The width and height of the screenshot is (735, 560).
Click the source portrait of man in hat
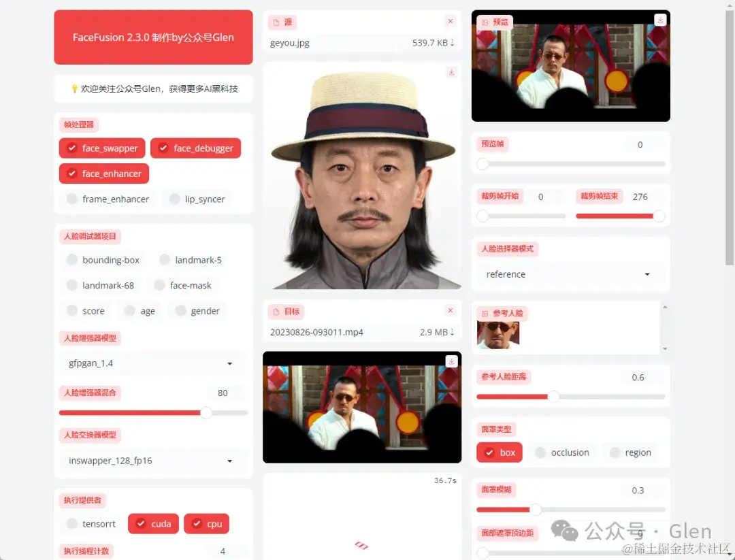click(x=362, y=176)
